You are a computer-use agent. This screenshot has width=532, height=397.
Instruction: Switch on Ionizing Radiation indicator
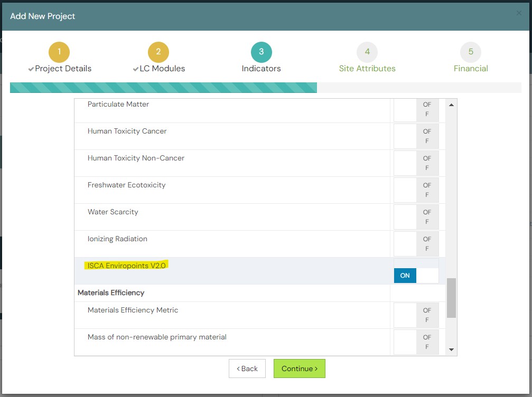pyautogui.click(x=416, y=243)
